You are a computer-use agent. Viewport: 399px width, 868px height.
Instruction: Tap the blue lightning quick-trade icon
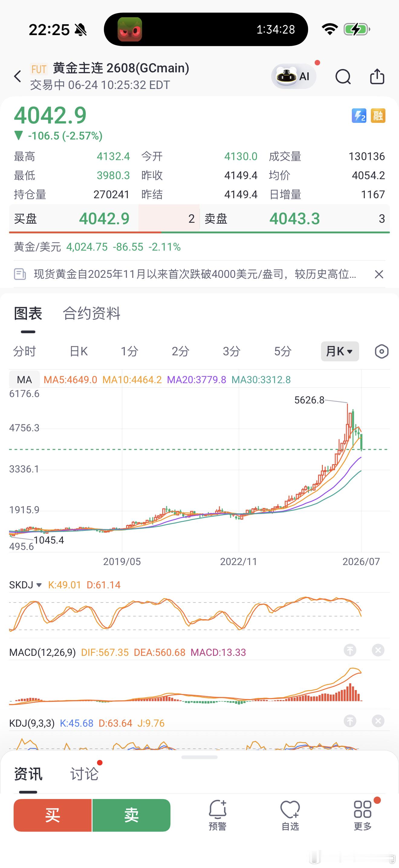359,116
